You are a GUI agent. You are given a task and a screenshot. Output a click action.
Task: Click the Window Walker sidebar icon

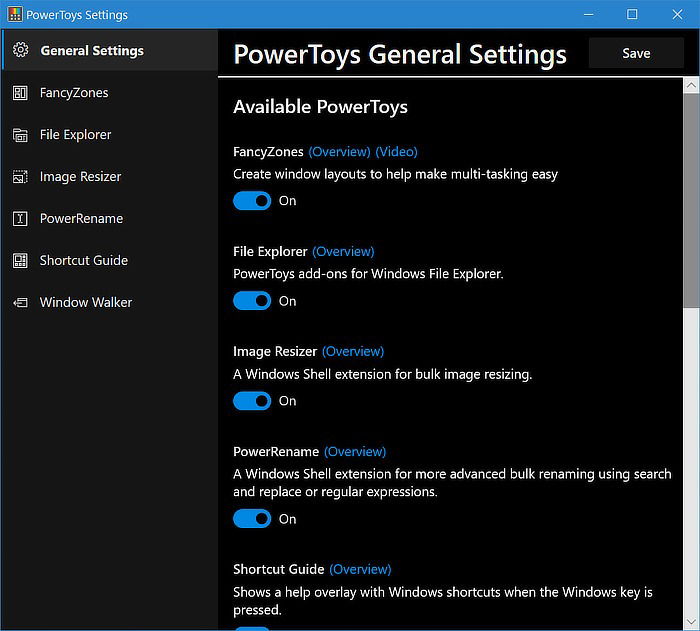[20, 303]
